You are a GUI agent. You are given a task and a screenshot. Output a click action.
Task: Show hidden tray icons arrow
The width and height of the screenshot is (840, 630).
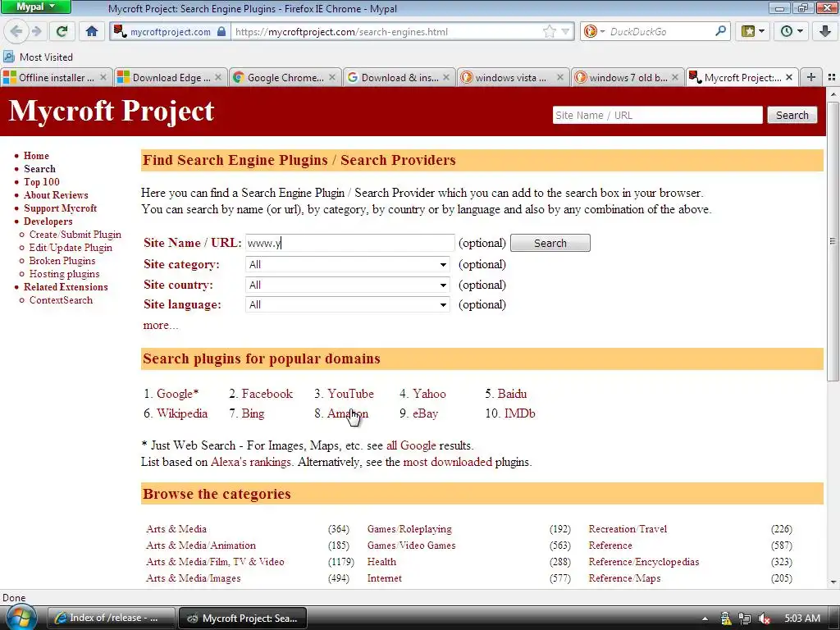(x=705, y=619)
